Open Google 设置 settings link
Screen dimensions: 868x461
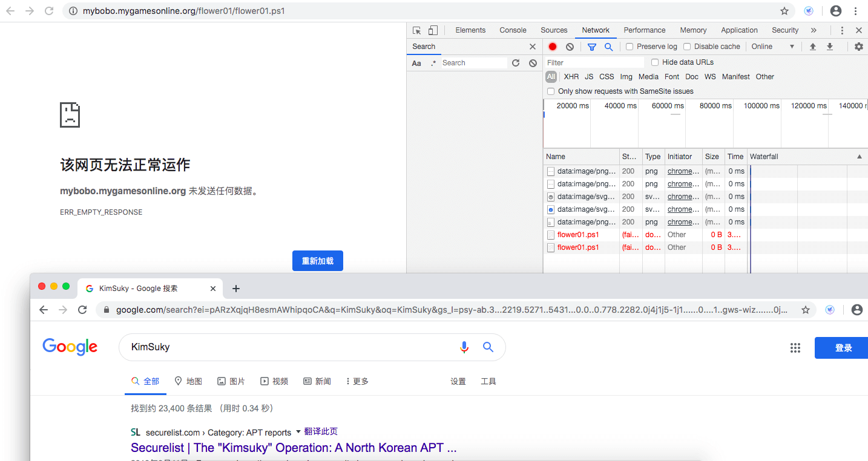pyautogui.click(x=458, y=381)
